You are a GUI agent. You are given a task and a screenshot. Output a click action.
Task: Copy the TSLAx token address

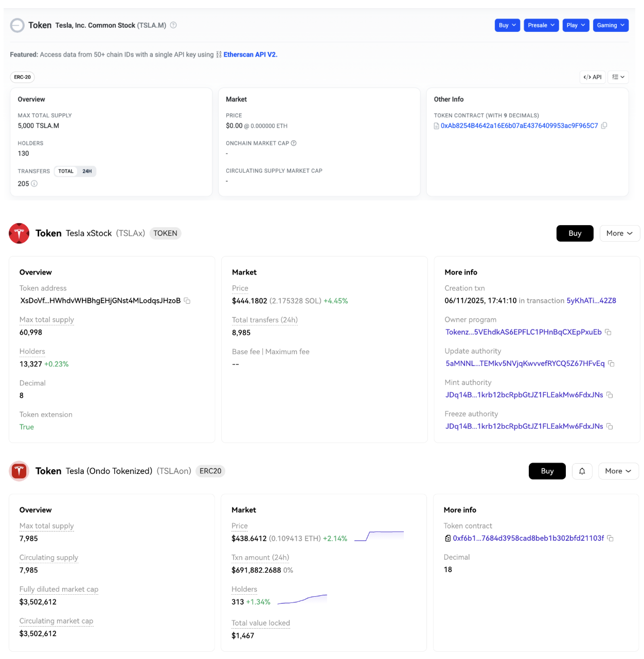coord(187,301)
